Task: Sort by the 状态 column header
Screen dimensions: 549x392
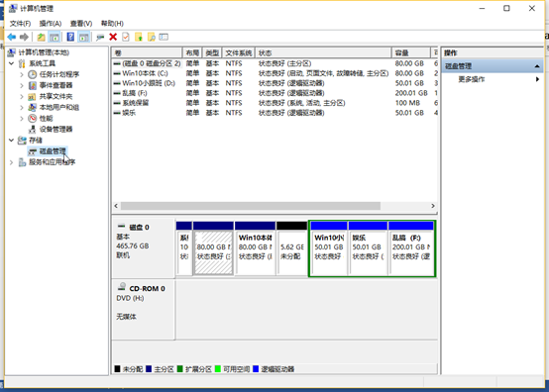Action: [x=323, y=52]
